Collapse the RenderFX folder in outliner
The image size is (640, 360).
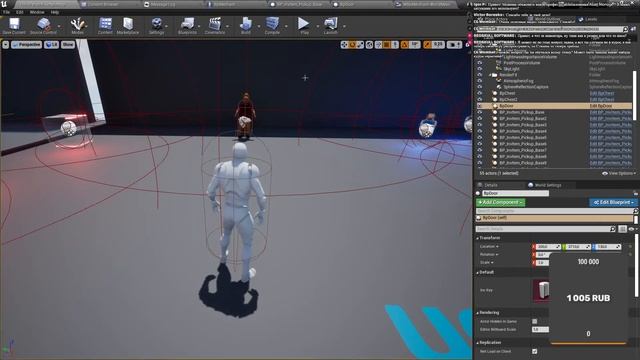[x=490, y=75]
